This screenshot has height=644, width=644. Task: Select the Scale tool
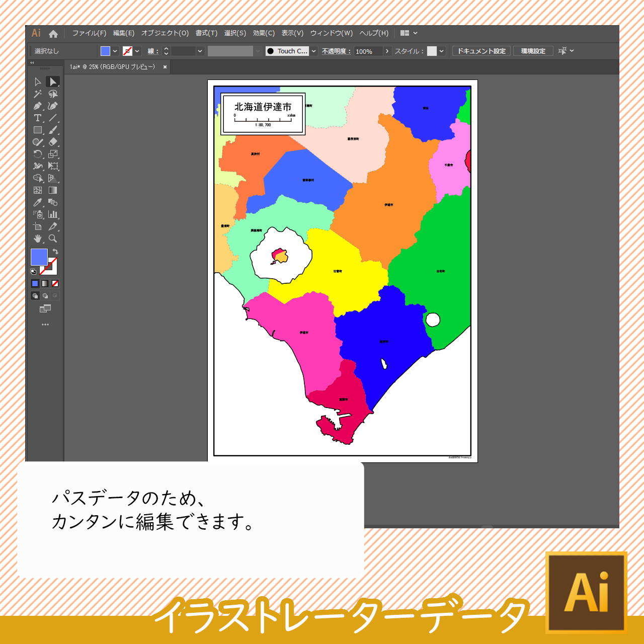[x=53, y=154]
